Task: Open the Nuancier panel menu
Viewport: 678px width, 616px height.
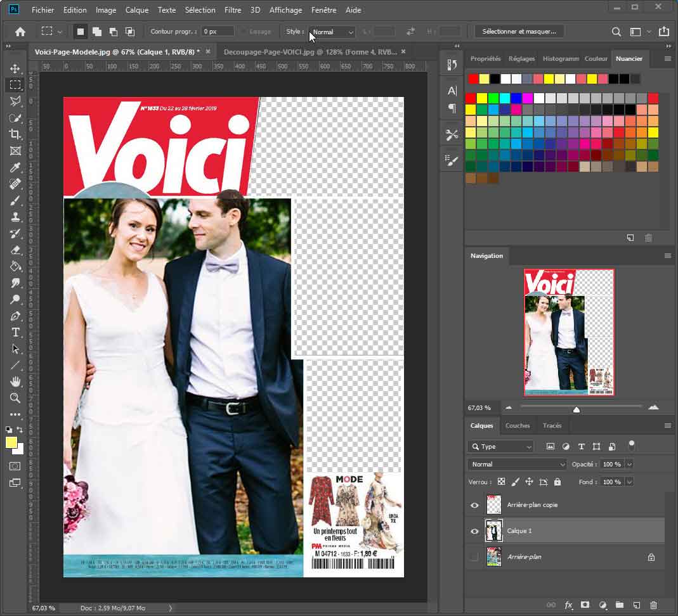Action: click(668, 59)
